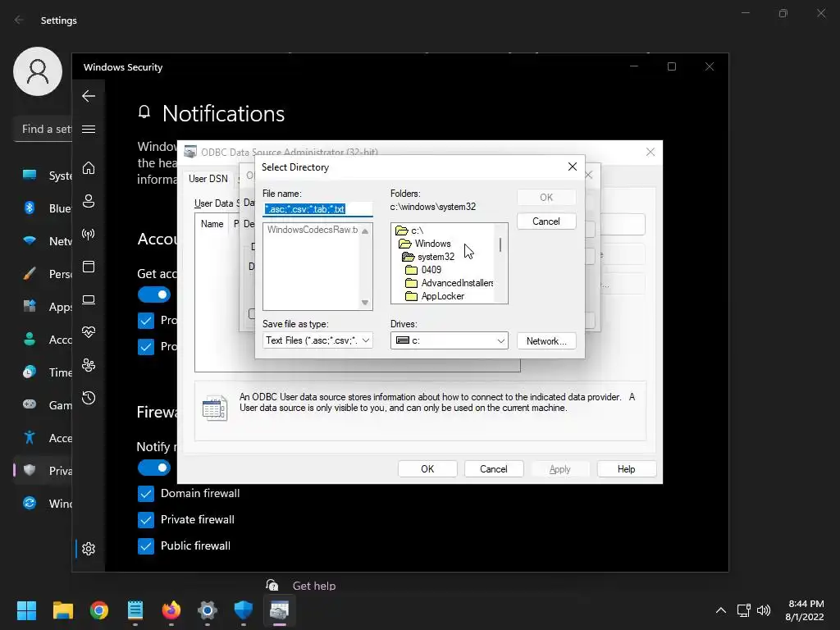Open Windows Security shield taskbar icon
840x630 pixels.
[243, 610]
